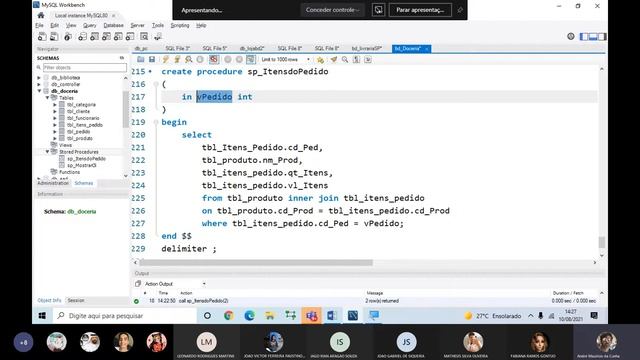Click the Windows search box in taskbar

click(x=125, y=316)
